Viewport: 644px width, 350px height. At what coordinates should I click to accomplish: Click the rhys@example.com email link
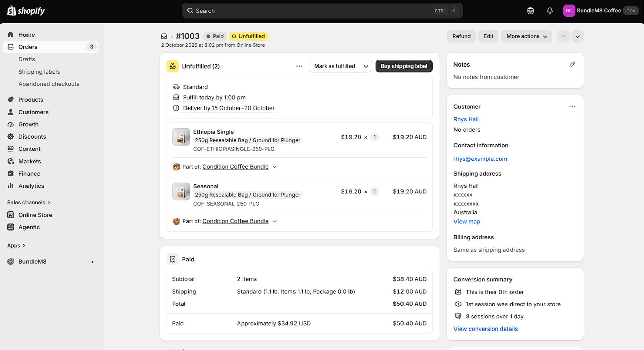(x=480, y=159)
